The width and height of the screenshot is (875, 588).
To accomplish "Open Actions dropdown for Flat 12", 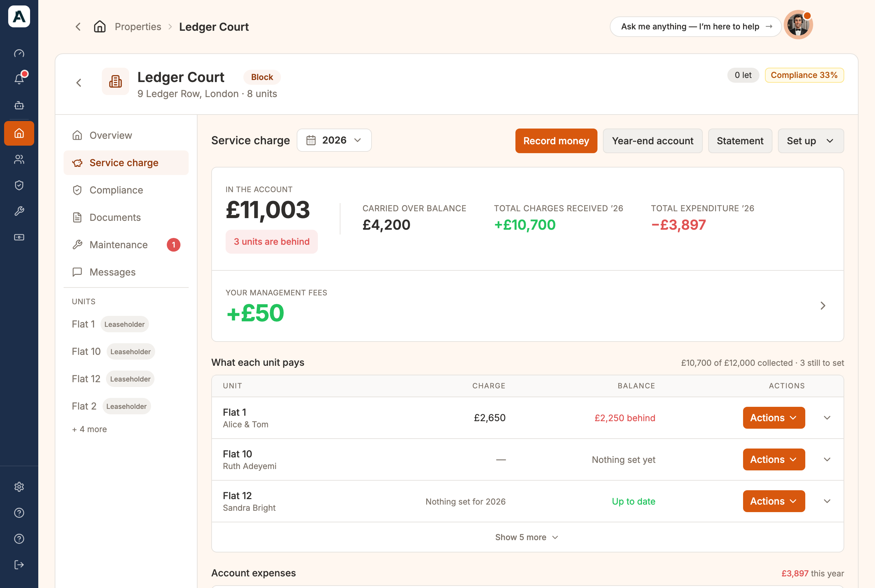I will coord(774,501).
